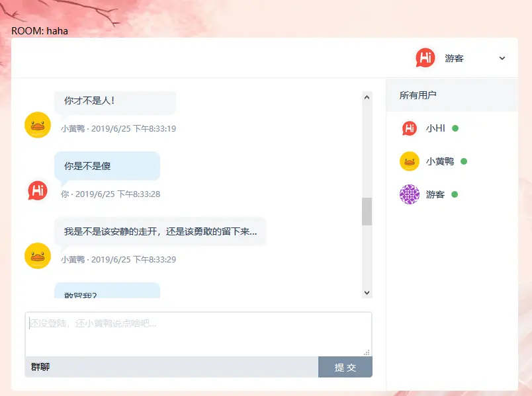Screen dimensions: 532x396
Task: Click the 小黄鸭 duck avatar in user list
Action: click(409, 161)
